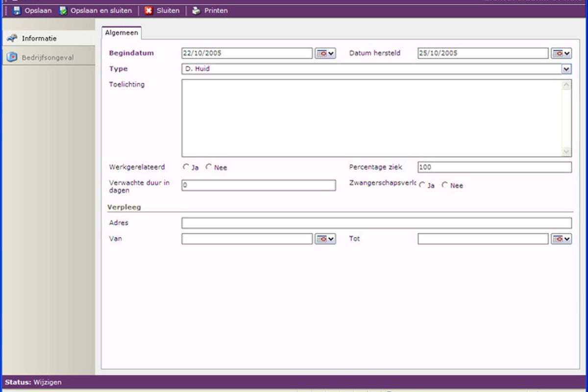The image size is (588, 392).
Task: Click the Opslaan en sluiten label
Action: 101,10
